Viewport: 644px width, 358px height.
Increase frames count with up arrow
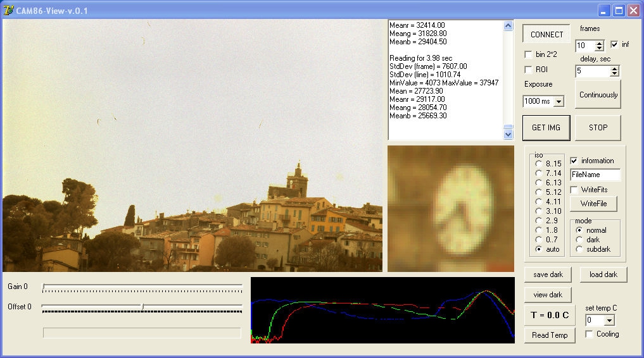pos(600,43)
